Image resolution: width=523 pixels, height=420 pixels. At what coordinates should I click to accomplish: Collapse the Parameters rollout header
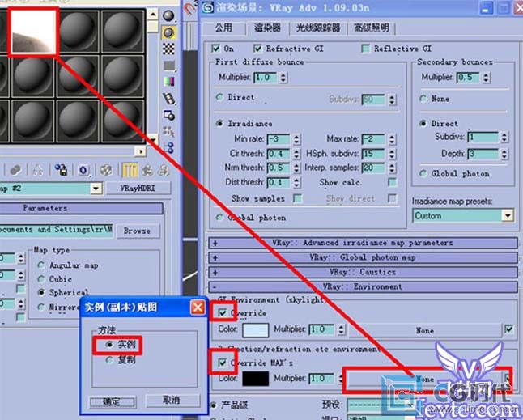click(x=82, y=208)
